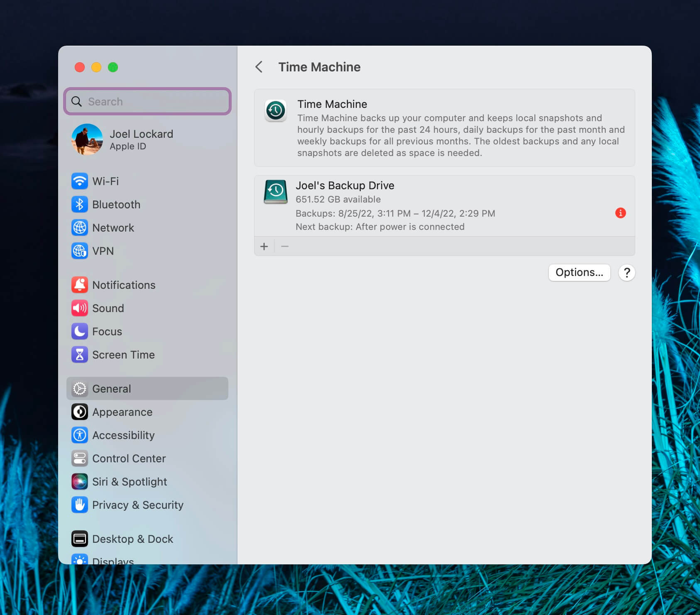Click the help question mark button
Image resolution: width=700 pixels, height=615 pixels.
pos(627,273)
